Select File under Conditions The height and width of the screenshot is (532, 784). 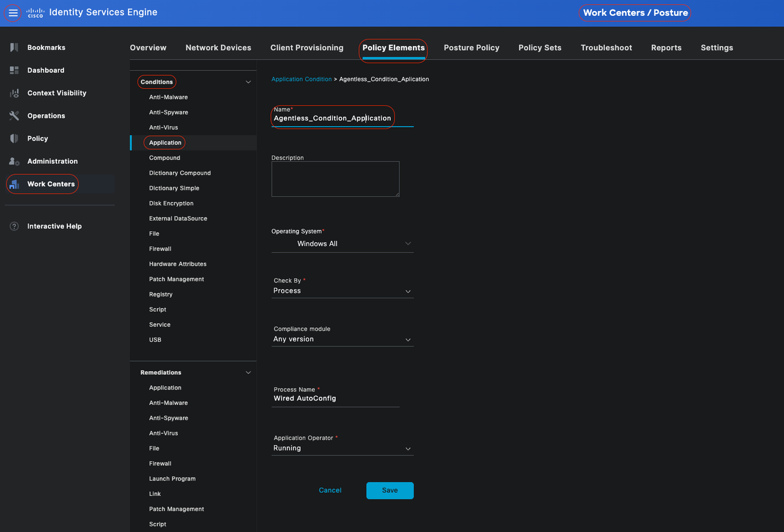(154, 234)
